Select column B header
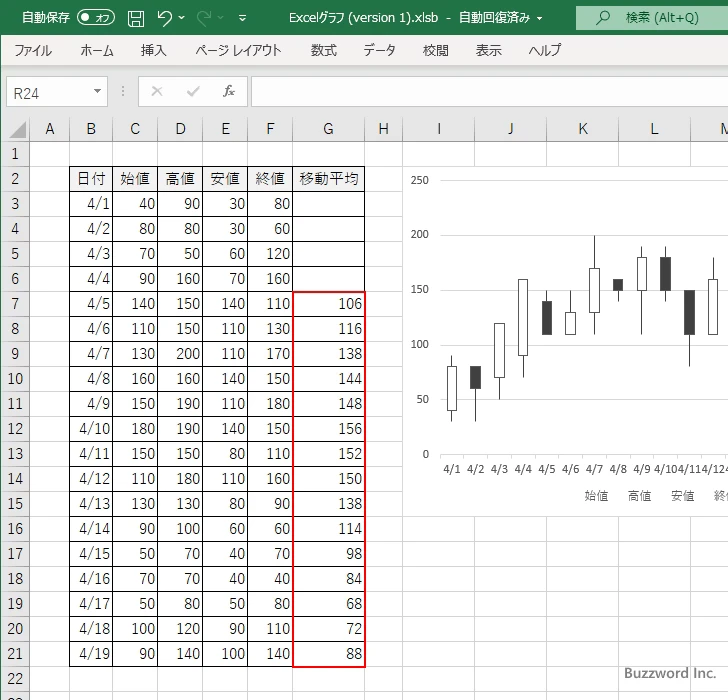 [x=91, y=129]
